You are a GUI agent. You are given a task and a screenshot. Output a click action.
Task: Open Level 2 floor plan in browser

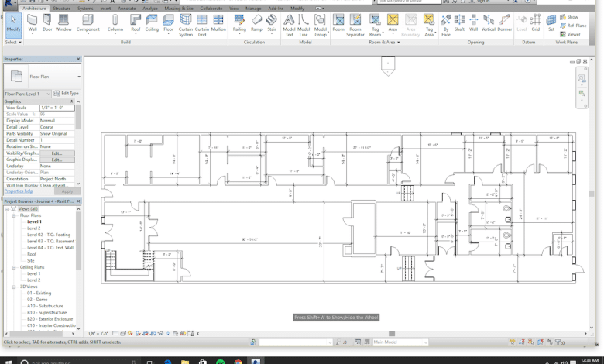coord(33,228)
